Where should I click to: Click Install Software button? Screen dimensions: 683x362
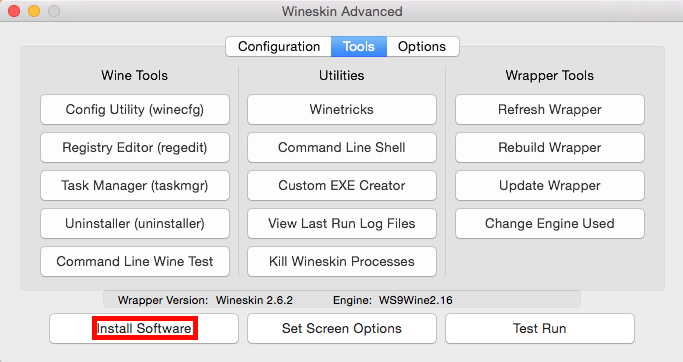click(144, 328)
